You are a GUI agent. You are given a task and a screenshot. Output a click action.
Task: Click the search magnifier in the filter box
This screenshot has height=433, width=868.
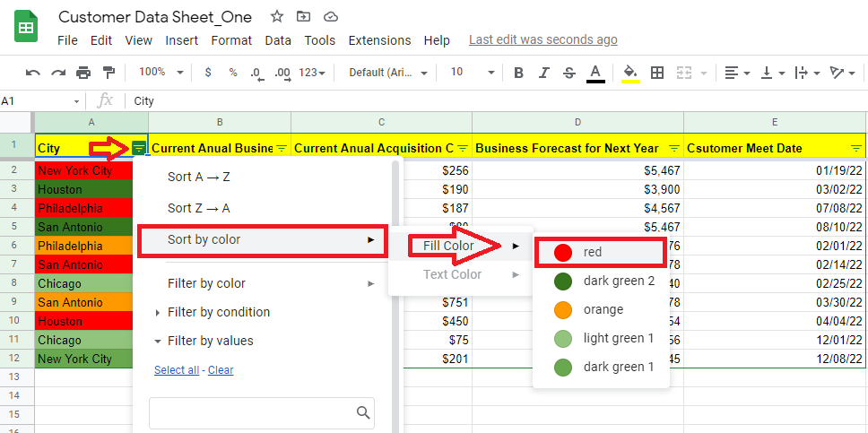click(x=363, y=412)
